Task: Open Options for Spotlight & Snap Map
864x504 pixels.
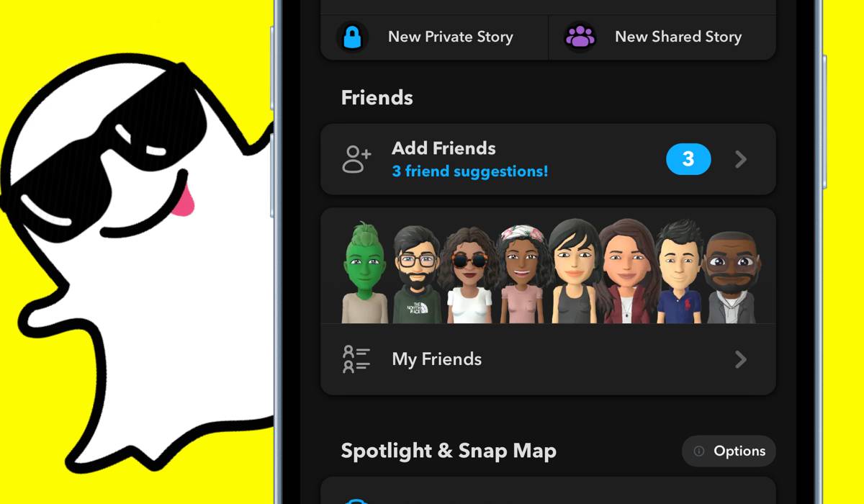Action: point(729,451)
